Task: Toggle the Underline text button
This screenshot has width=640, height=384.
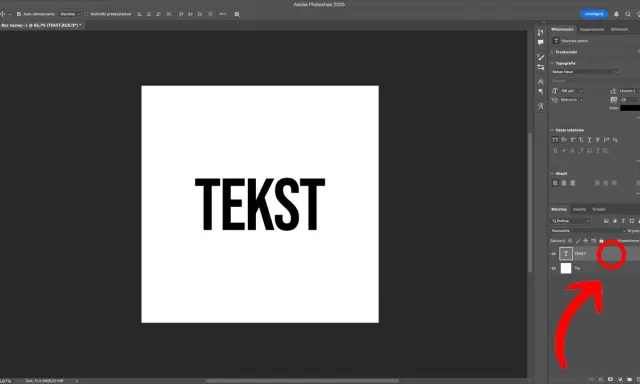Action: pyautogui.click(x=589, y=140)
